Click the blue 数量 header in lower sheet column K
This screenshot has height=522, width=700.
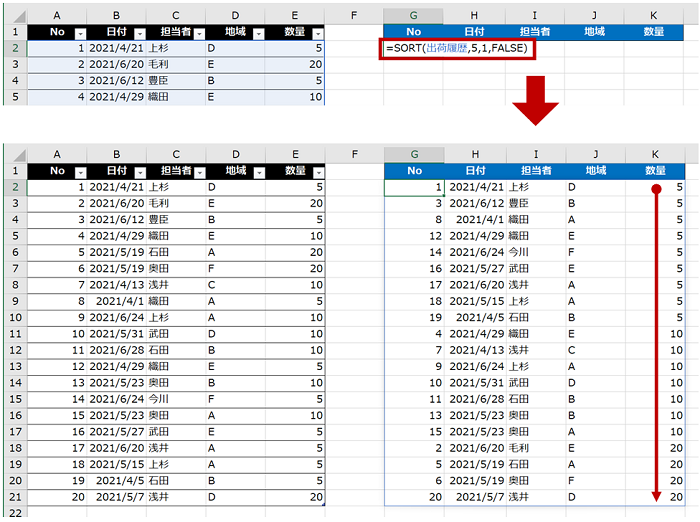pos(654,171)
